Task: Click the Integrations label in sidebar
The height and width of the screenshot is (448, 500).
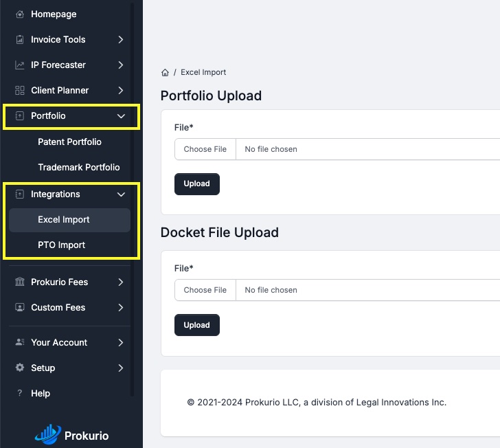Action: click(56, 194)
